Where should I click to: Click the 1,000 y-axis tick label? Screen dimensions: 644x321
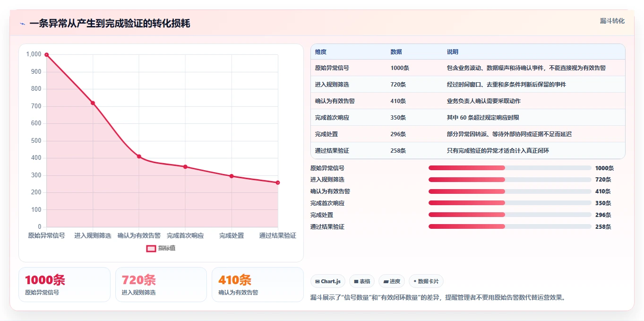(x=34, y=54)
